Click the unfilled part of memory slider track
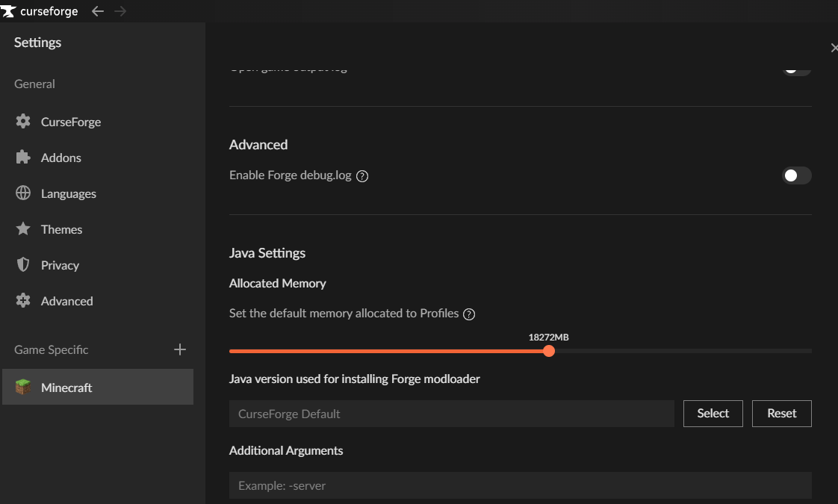Image resolution: width=838 pixels, height=504 pixels. pos(683,351)
